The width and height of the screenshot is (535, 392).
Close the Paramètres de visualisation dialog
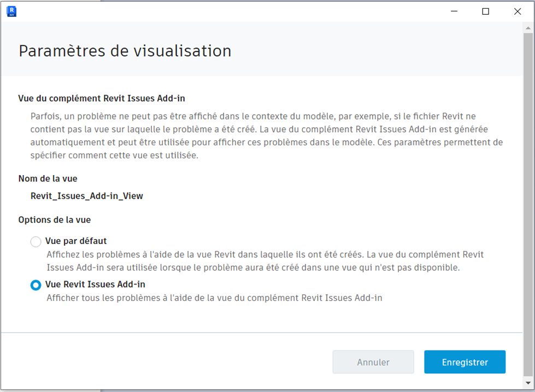tap(518, 11)
